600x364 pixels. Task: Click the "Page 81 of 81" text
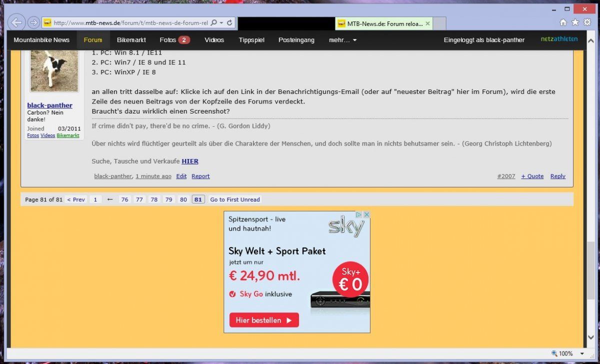coord(44,199)
